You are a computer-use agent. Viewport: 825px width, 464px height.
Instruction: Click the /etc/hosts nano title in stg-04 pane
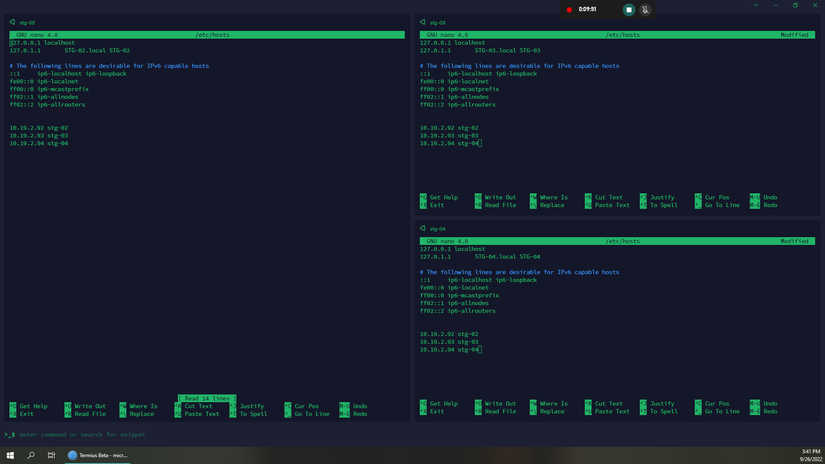coord(623,241)
